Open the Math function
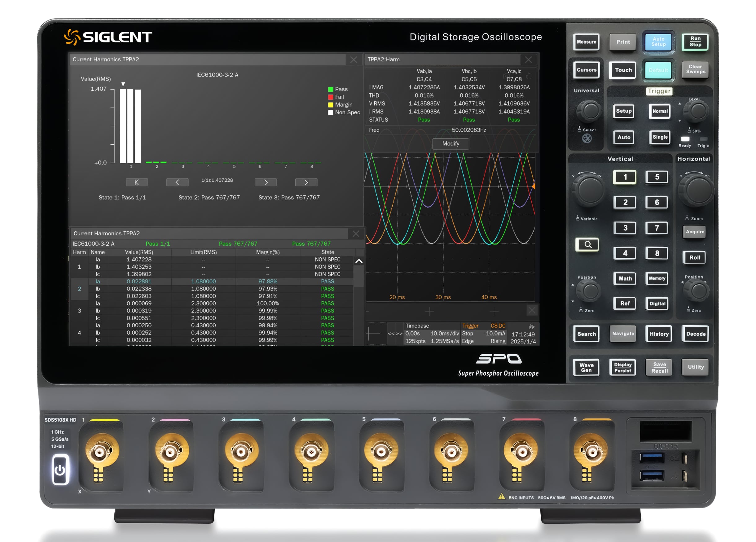The width and height of the screenshot is (756, 542). [625, 278]
